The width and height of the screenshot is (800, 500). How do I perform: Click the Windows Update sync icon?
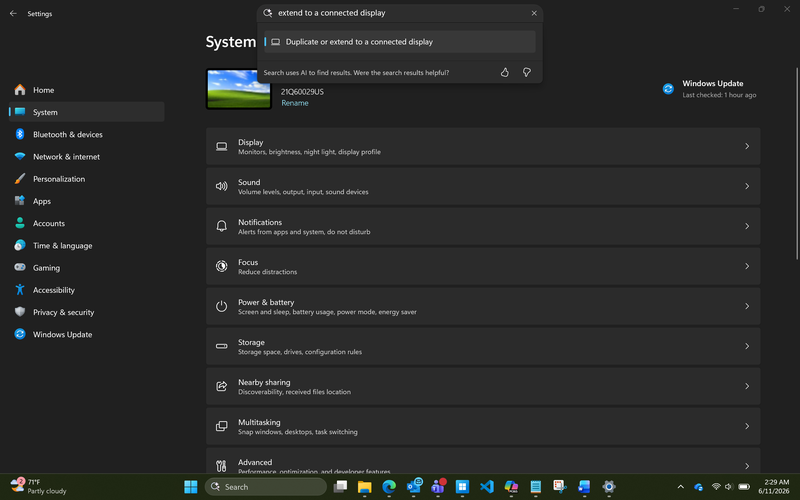[x=668, y=89]
